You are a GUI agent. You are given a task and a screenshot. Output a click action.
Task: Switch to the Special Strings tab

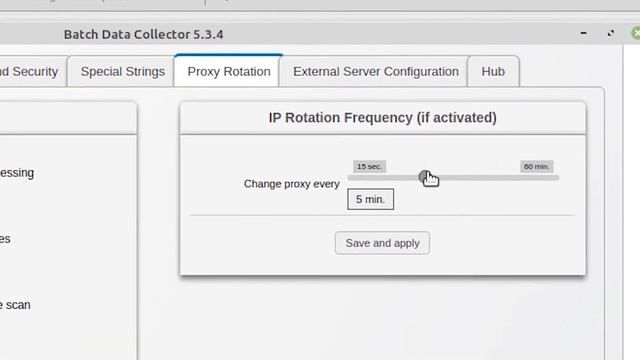pyautogui.click(x=121, y=71)
